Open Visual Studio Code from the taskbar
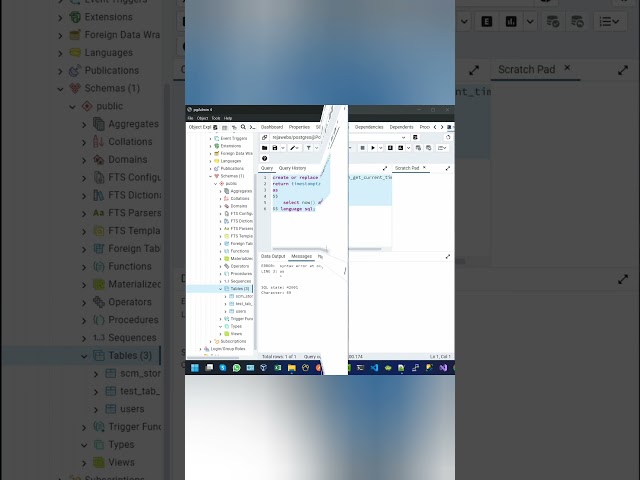This screenshot has width=640, height=480. (x=374, y=368)
